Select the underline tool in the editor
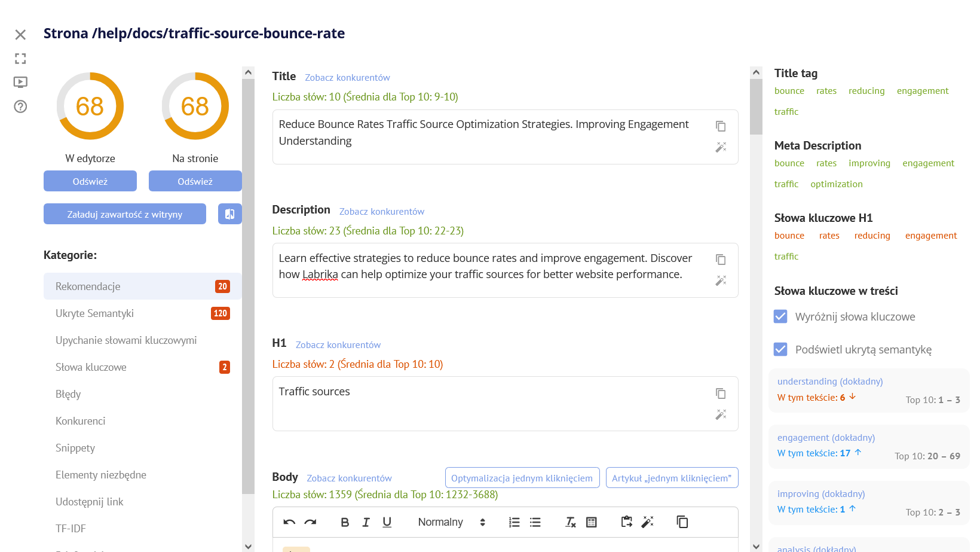980x552 pixels. [387, 521]
